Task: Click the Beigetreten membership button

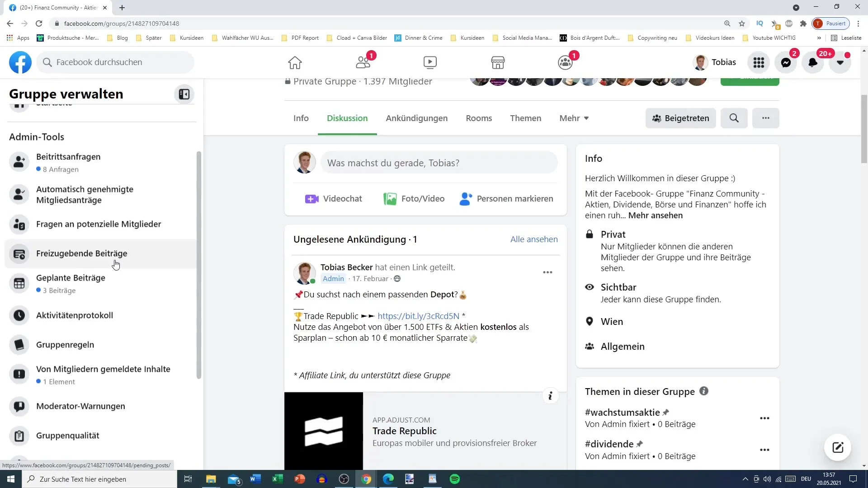Action: coord(680,118)
